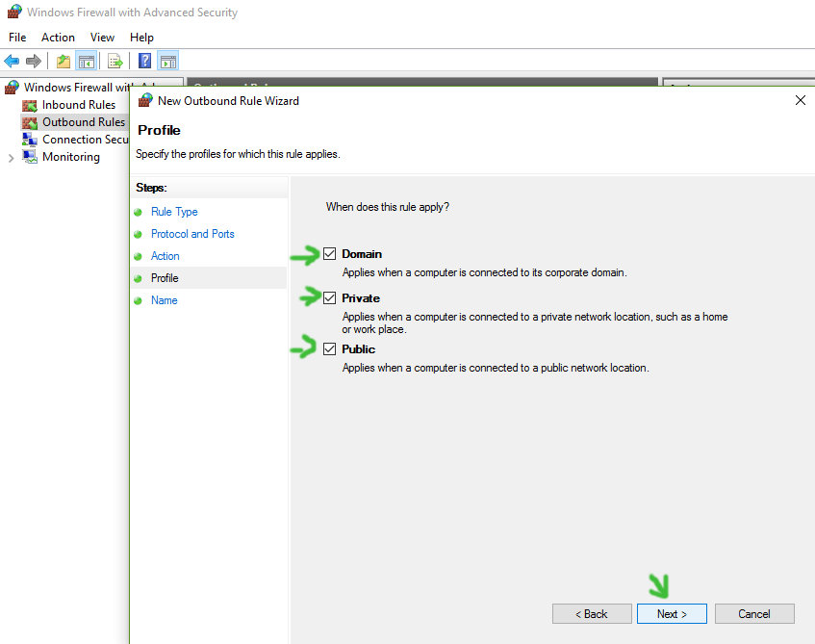The image size is (815, 644).
Task: Click the firewall icon in wizard title
Action: pyautogui.click(x=145, y=100)
